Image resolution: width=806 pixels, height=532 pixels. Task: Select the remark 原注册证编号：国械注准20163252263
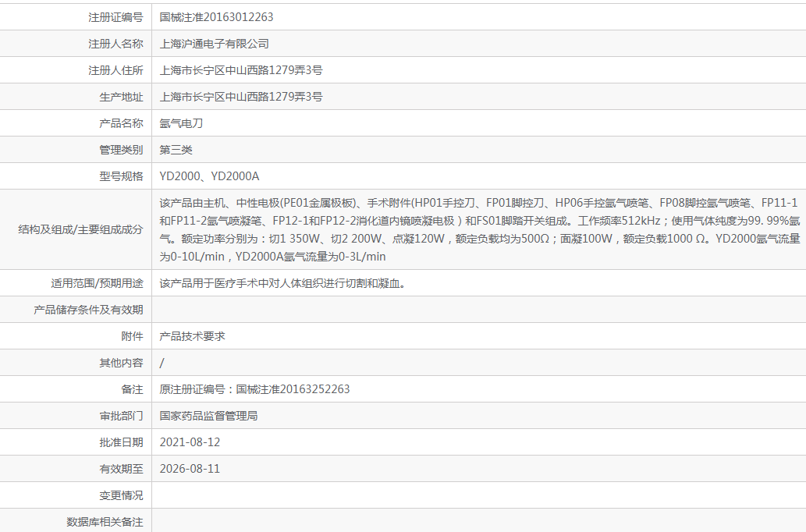point(254,389)
